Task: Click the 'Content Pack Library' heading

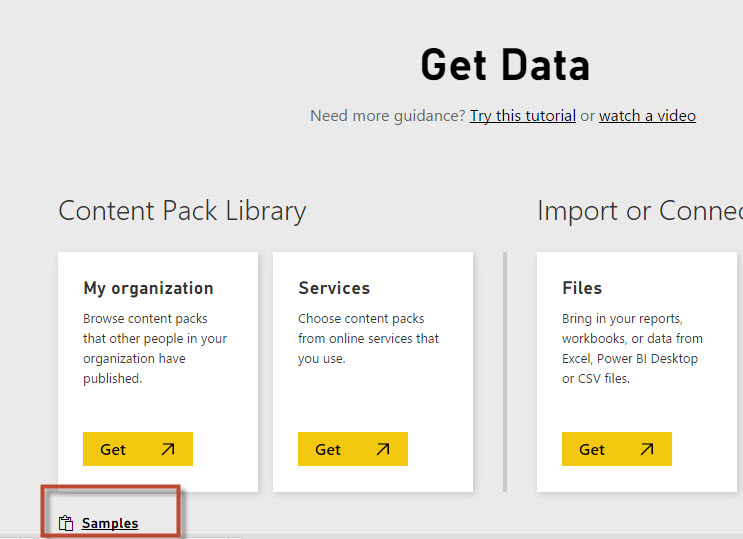Action: click(x=182, y=211)
